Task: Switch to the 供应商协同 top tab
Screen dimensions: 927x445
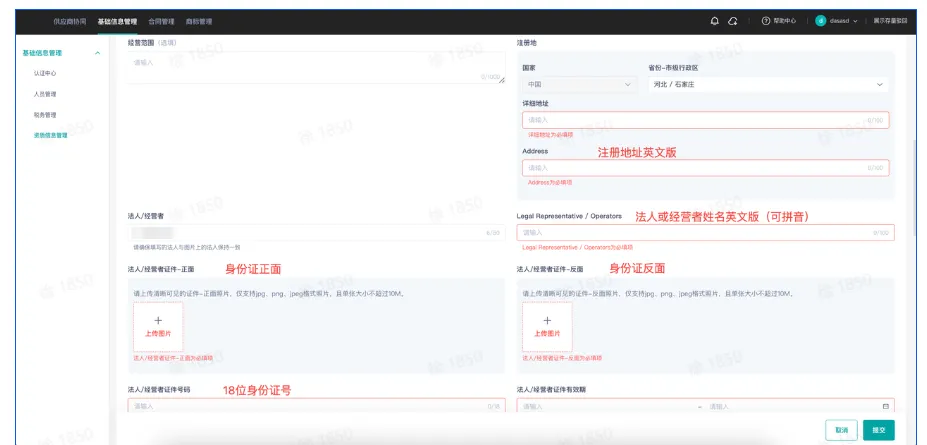Action: (70, 21)
